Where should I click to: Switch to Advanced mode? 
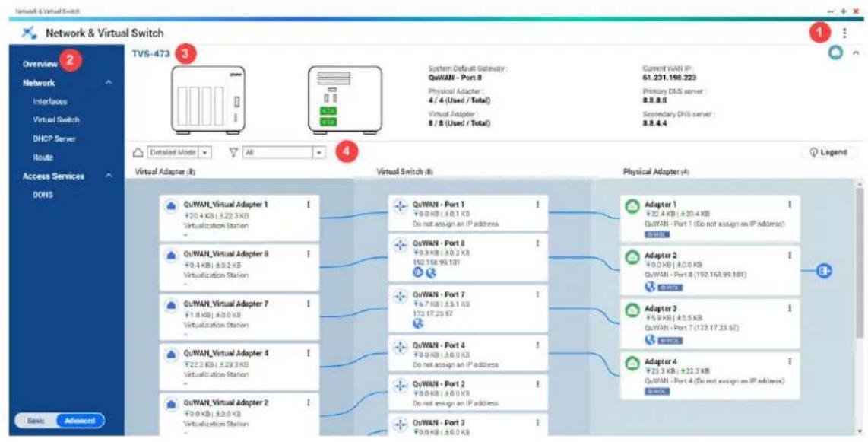tap(79, 421)
